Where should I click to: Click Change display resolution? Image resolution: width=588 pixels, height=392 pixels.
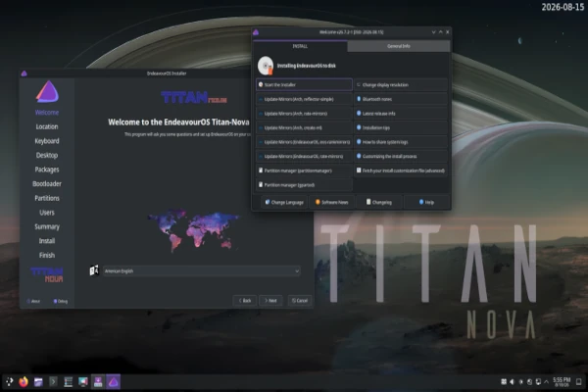pos(401,85)
